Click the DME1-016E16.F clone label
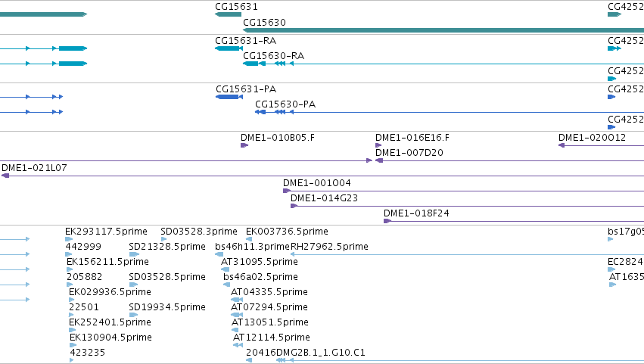Viewport: 644px width, 364px height. [x=412, y=138]
